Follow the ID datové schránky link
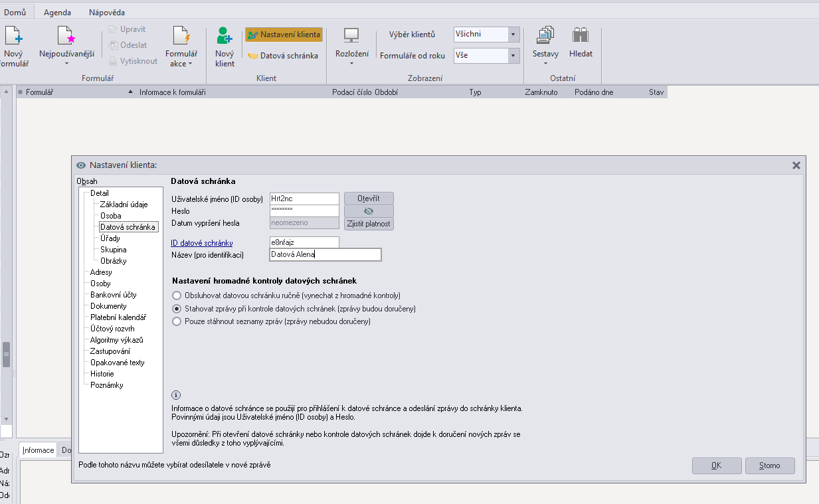The height and width of the screenshot is (504, 819). point(202,243)
